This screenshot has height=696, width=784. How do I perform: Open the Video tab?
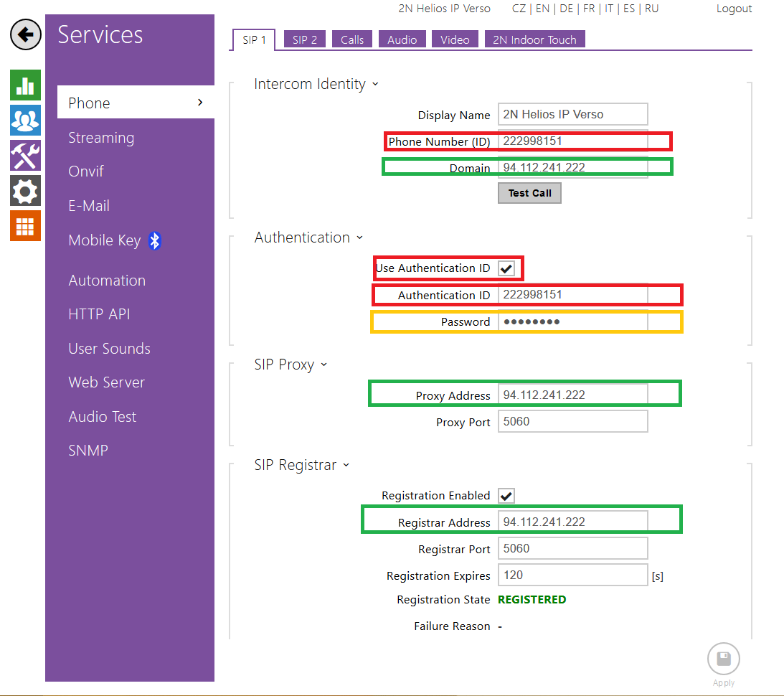(455, 39)
